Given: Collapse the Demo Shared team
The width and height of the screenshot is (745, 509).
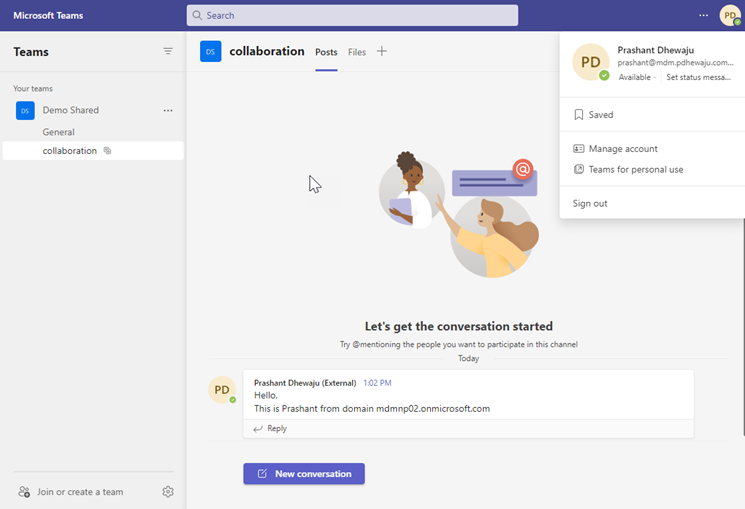Looking at the screenshot, I should [71, 110].
